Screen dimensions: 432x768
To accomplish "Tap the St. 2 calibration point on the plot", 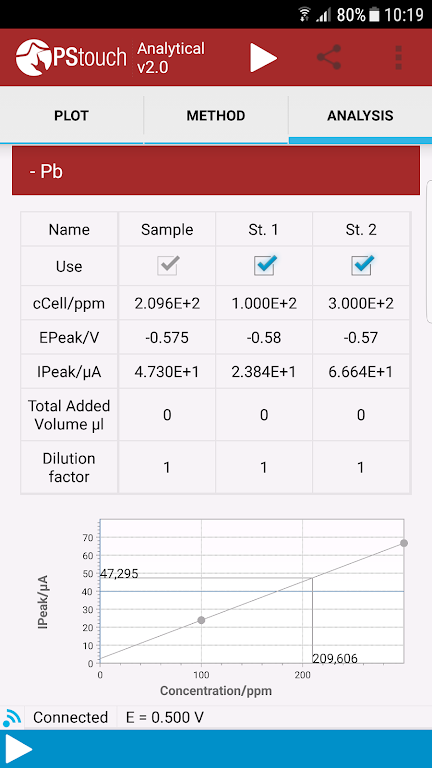I will (404, 543).
